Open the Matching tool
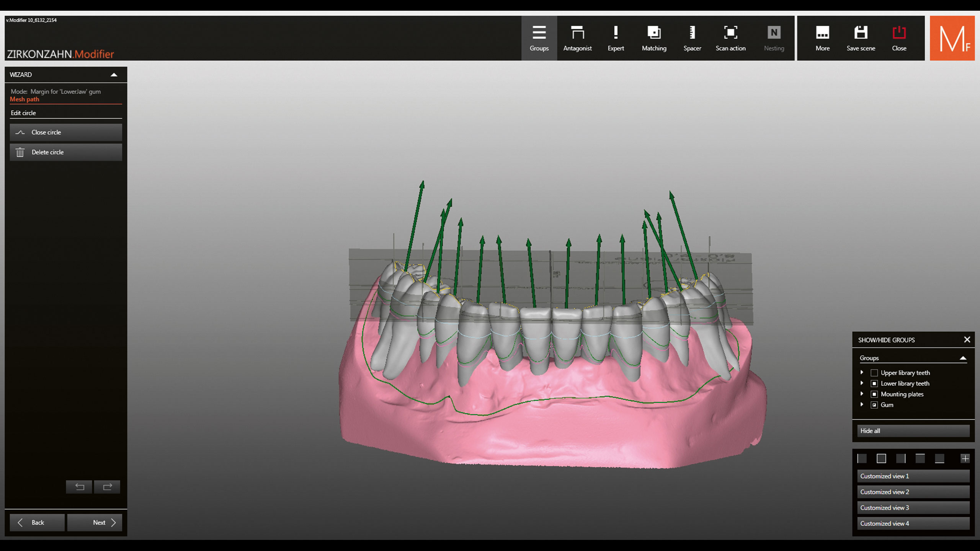The image size is (980, 551). coord(654,38)
